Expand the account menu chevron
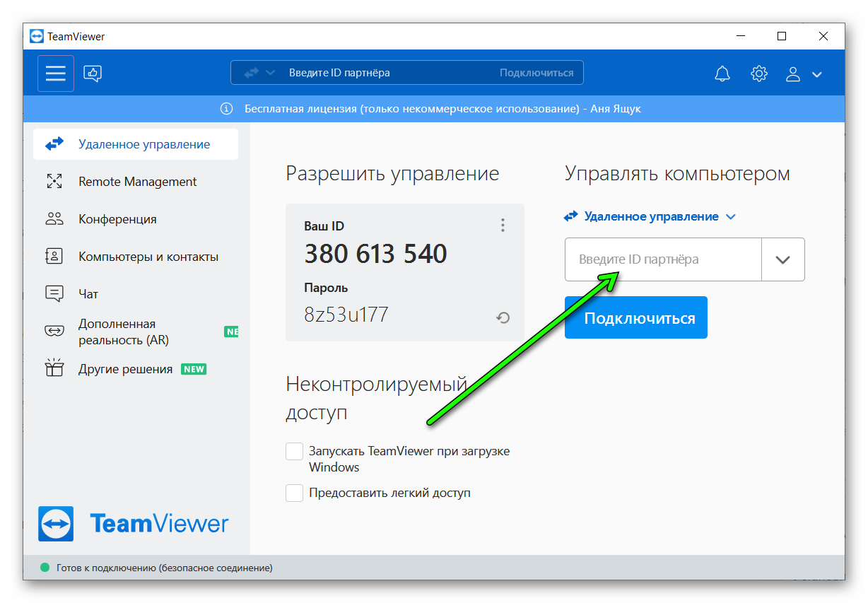 pos(817,74)
